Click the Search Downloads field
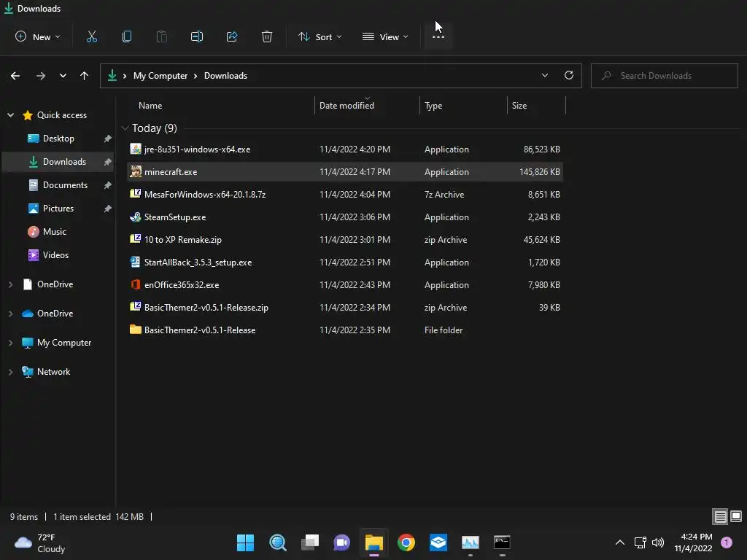Screen dimensions: 747x560 (664, 76)
